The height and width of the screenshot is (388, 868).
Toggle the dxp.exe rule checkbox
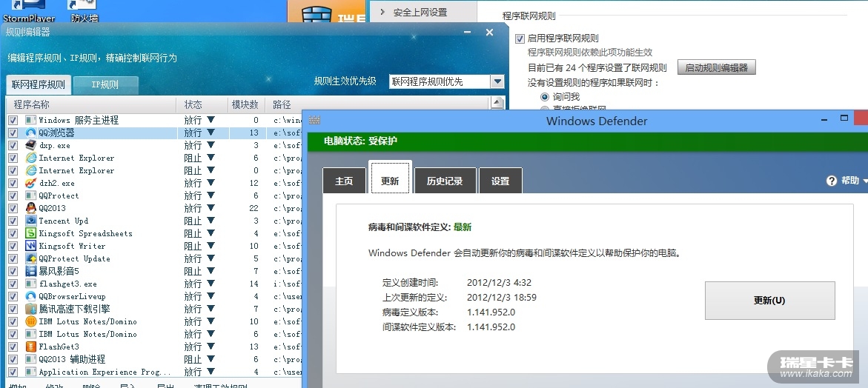pos(13,145)
